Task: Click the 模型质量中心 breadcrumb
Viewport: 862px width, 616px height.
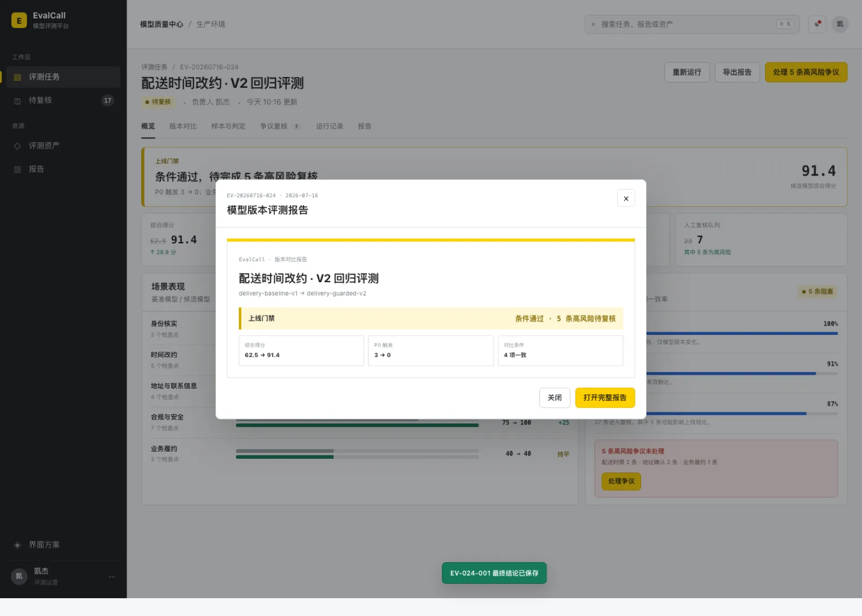Action: [162, 24]
